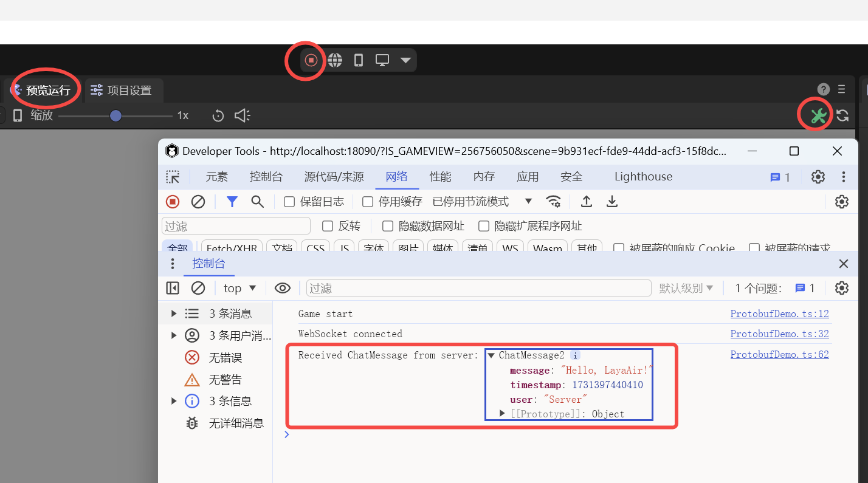The image size is (868, 483).
Task: Open the 默认级别 log level dropdown
Action: click(x=686, y=288)
